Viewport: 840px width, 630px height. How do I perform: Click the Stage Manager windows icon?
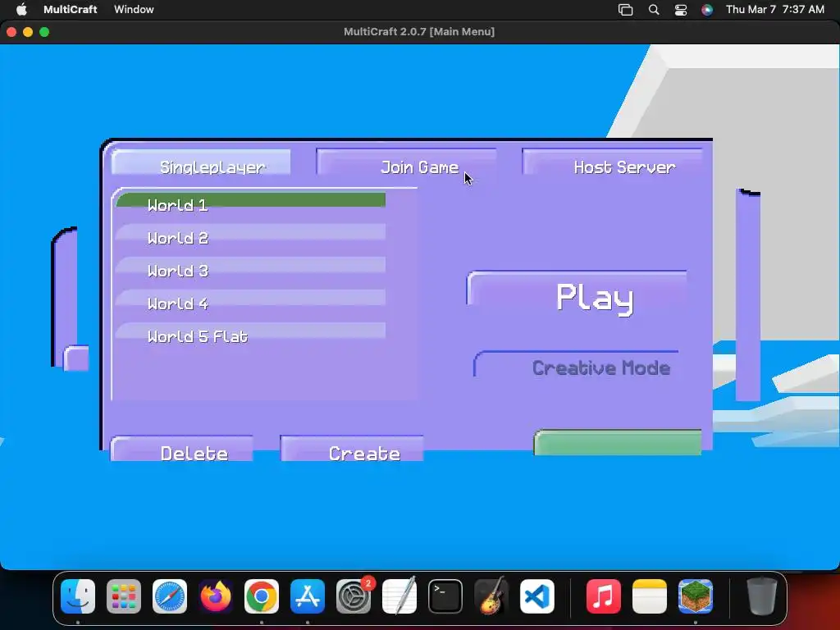pyautogui.click(x=625, y=10)
